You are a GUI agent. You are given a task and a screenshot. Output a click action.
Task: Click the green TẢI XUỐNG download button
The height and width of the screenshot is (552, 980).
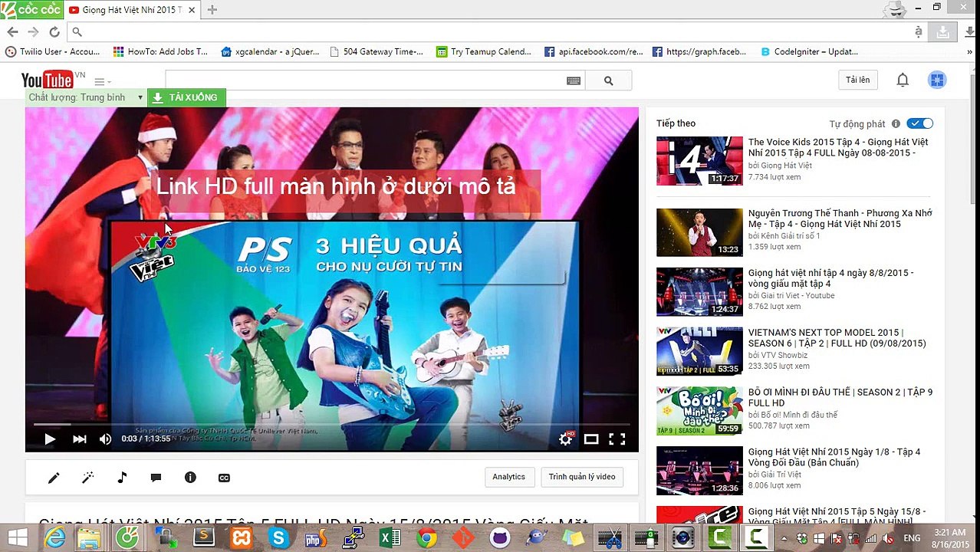(186, 97)
